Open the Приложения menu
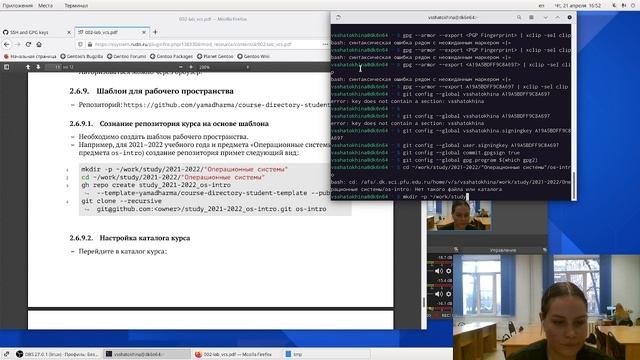The height and width of the screenshot is (360, 640). (x=18, y=6)
